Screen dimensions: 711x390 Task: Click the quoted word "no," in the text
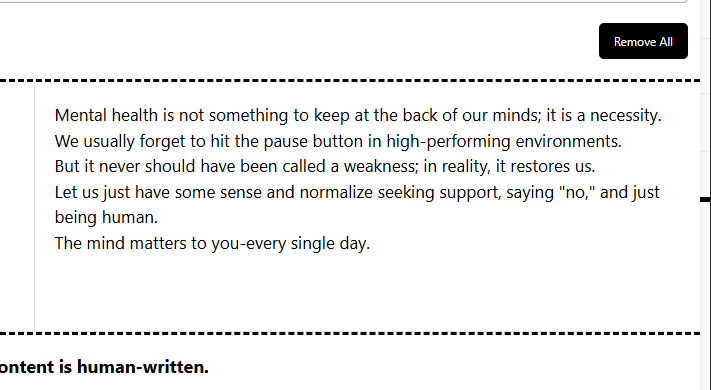[x=577, y=192]
